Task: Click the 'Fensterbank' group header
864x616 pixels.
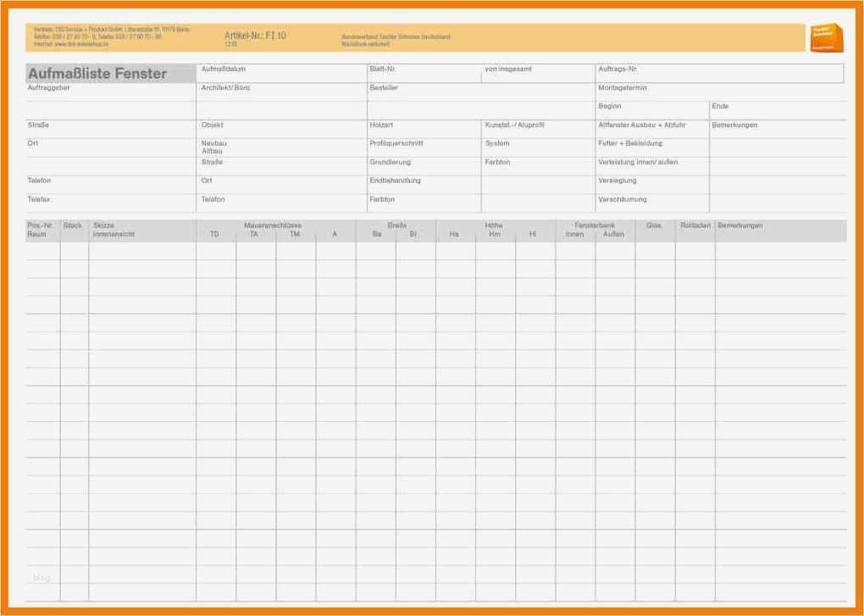Action: 595,225
